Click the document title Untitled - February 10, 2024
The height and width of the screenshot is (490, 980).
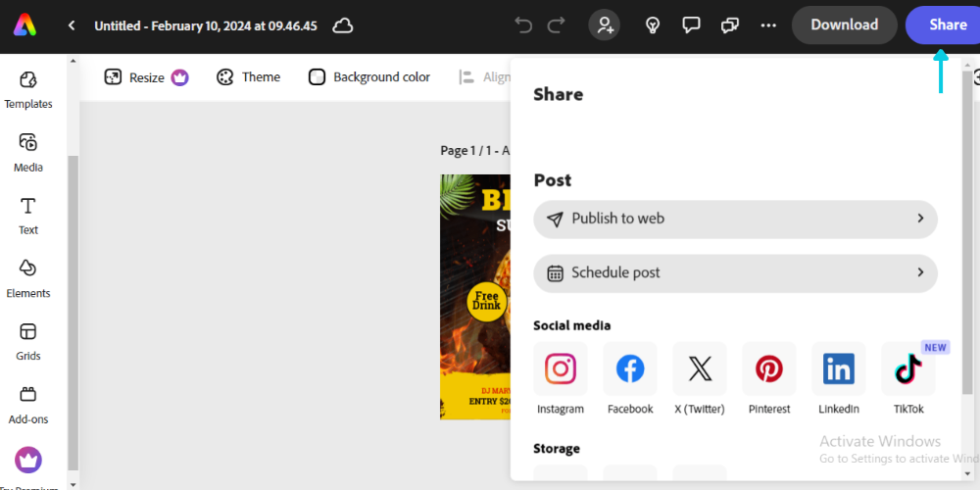206,26
